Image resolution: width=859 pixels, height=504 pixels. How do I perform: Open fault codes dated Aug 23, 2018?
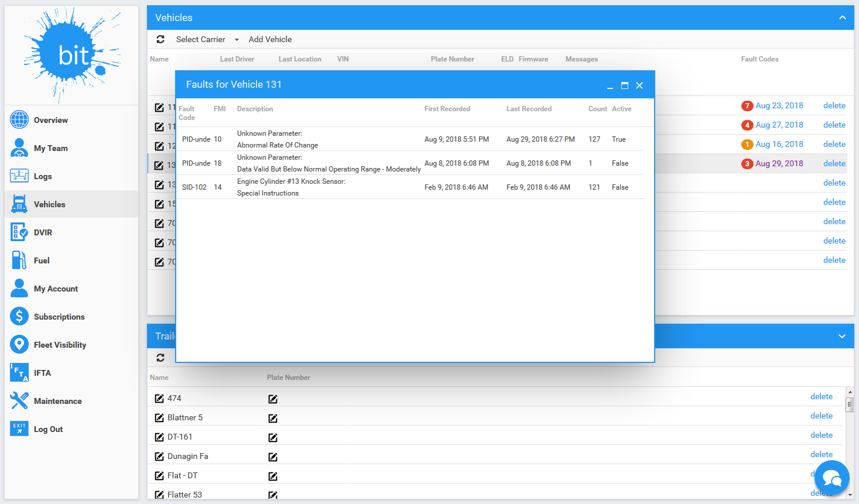[x=779, y=105]
